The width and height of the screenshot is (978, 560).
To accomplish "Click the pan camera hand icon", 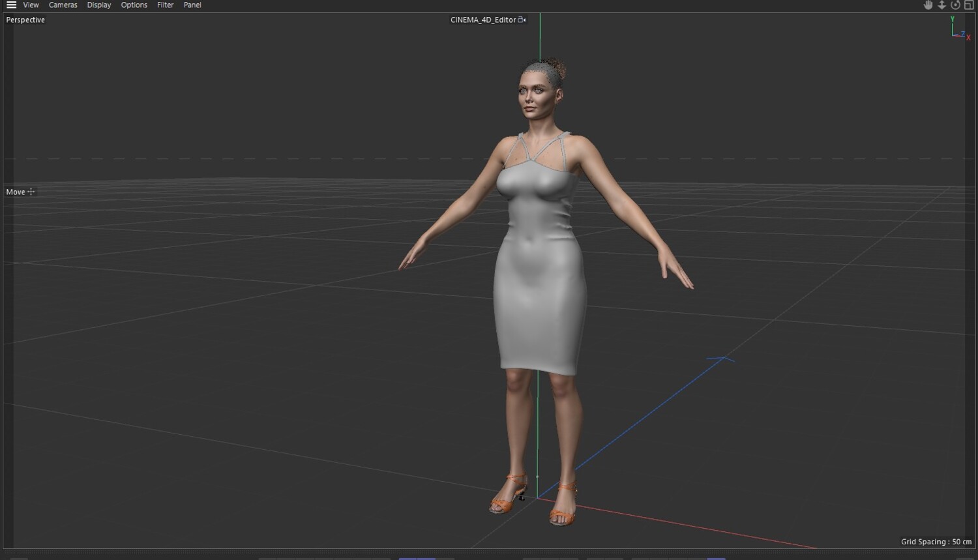I will point(928,5).
